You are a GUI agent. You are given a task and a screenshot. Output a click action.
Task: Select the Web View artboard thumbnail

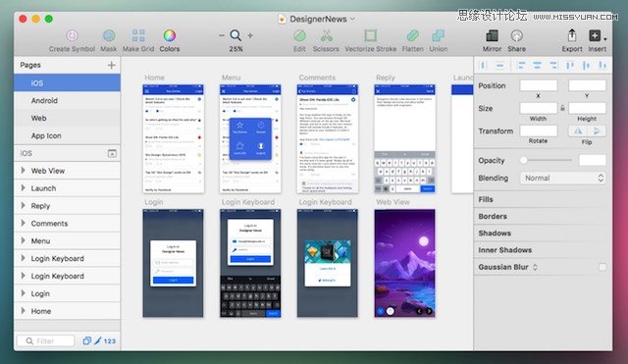(404, 263)
